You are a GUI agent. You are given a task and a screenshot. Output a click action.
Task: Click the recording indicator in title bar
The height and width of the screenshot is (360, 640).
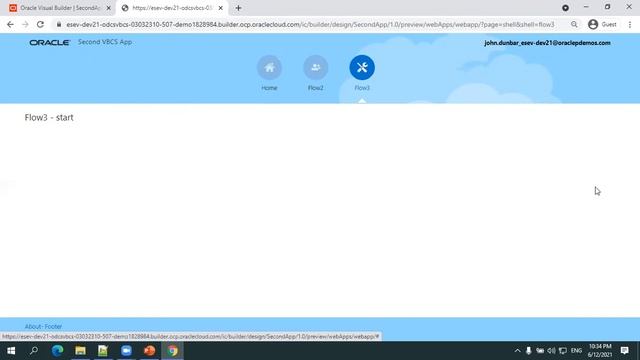565,8
